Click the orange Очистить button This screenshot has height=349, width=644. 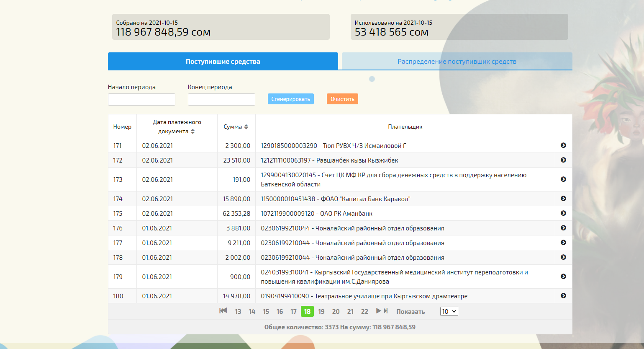coord(342,99)
